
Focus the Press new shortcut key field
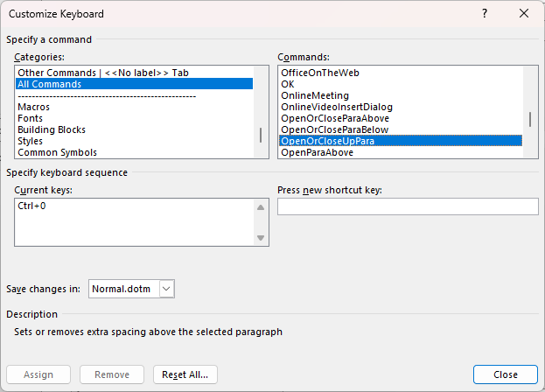tap(408, 206)
